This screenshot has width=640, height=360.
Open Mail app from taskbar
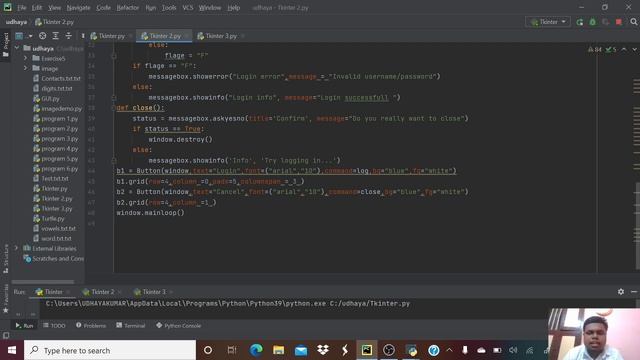[301, 350]
